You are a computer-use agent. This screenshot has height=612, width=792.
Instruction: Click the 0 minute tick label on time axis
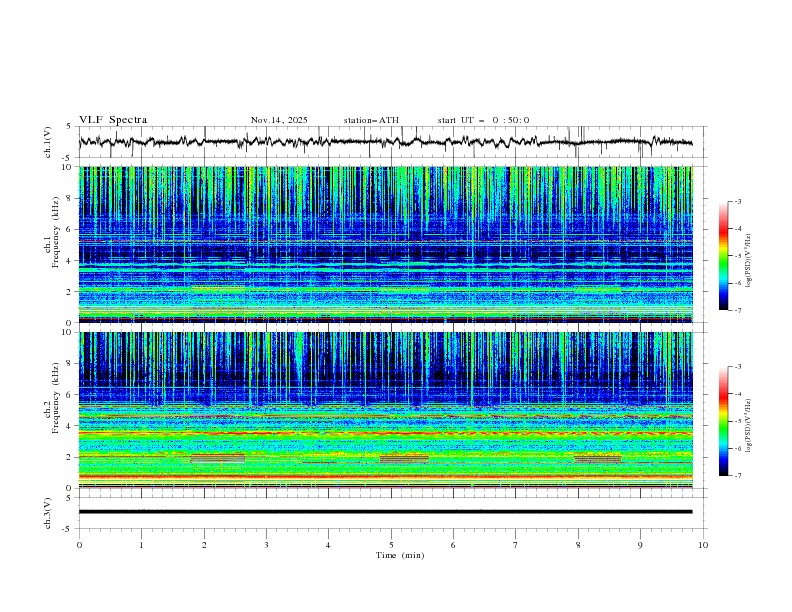click(x=79, y=545)
